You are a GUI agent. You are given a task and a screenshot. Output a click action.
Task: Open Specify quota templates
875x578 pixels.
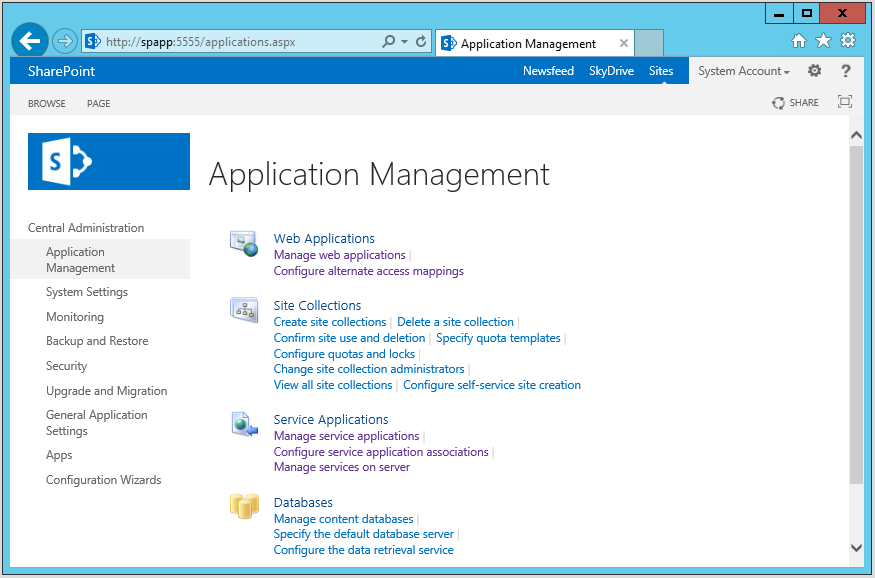point(498,338)
